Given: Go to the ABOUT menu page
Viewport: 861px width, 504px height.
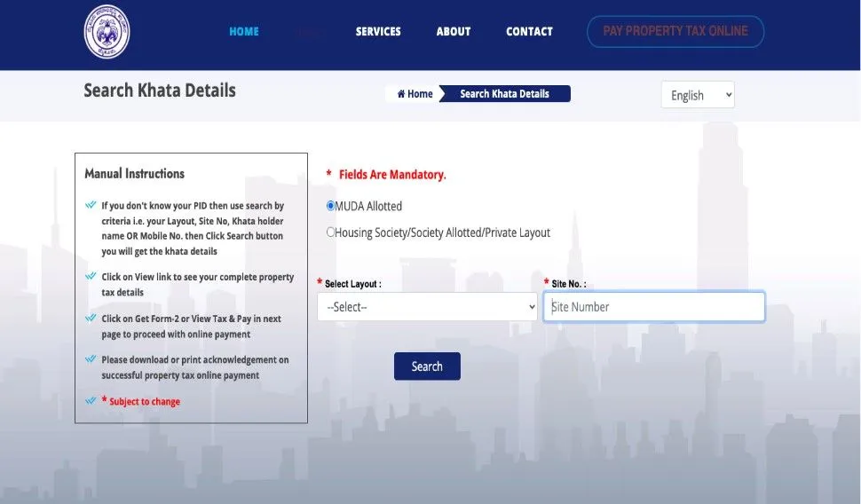Looking at the screenshot, I should (453, 32).
